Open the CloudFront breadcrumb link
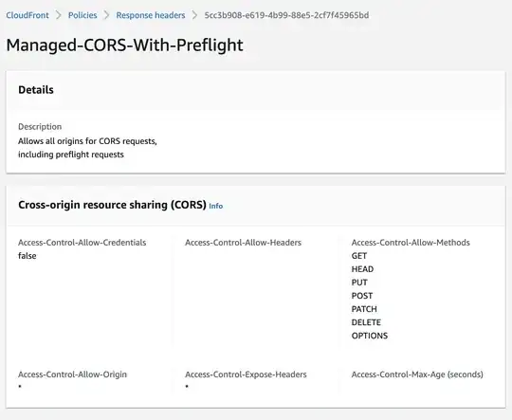 27,15
